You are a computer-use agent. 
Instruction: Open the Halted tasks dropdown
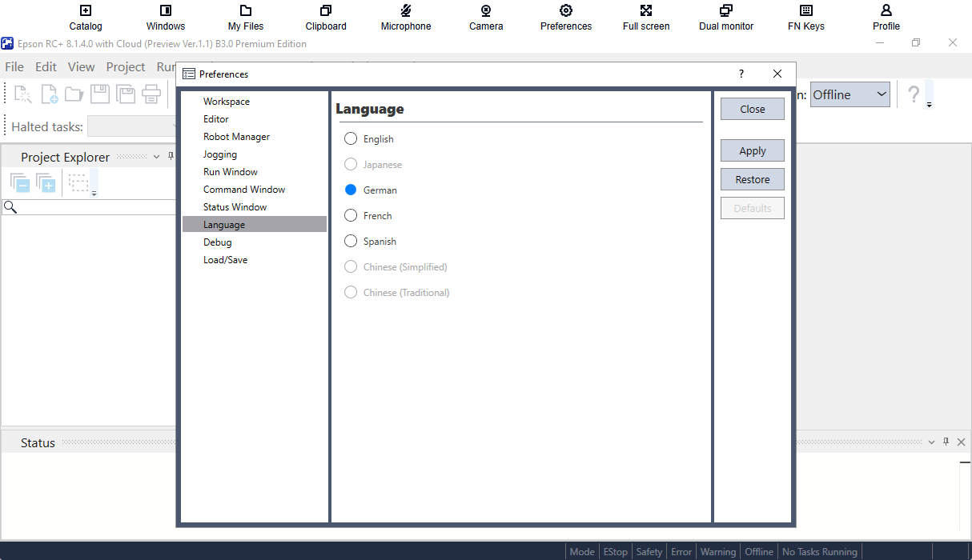[134, 126]
